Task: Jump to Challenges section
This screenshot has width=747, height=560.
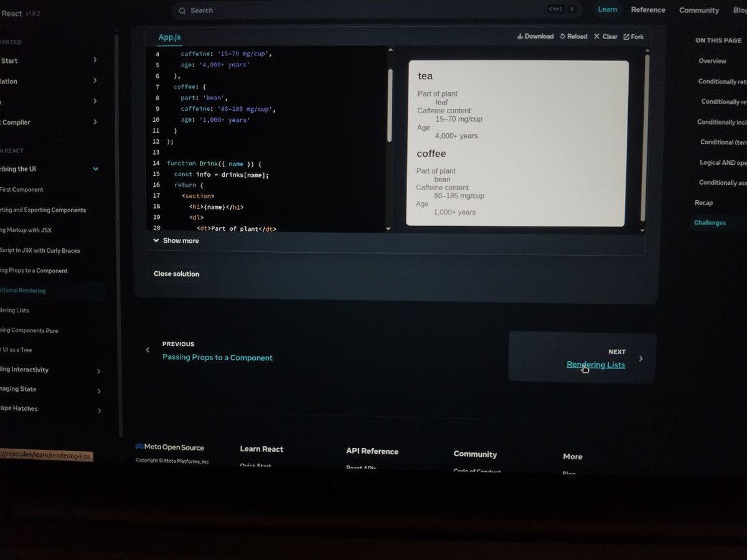Action: point(710,223)
